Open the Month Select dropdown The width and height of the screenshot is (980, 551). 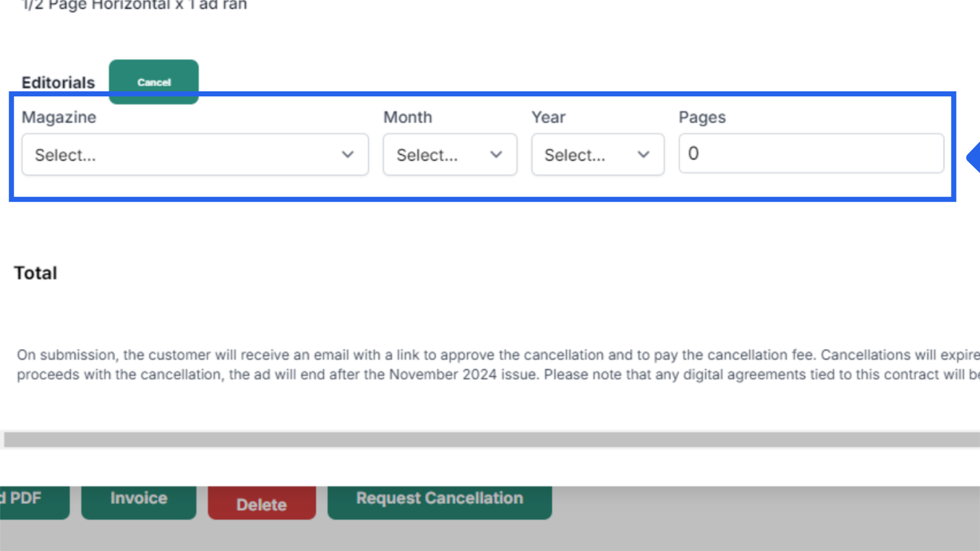pos(450,155)
